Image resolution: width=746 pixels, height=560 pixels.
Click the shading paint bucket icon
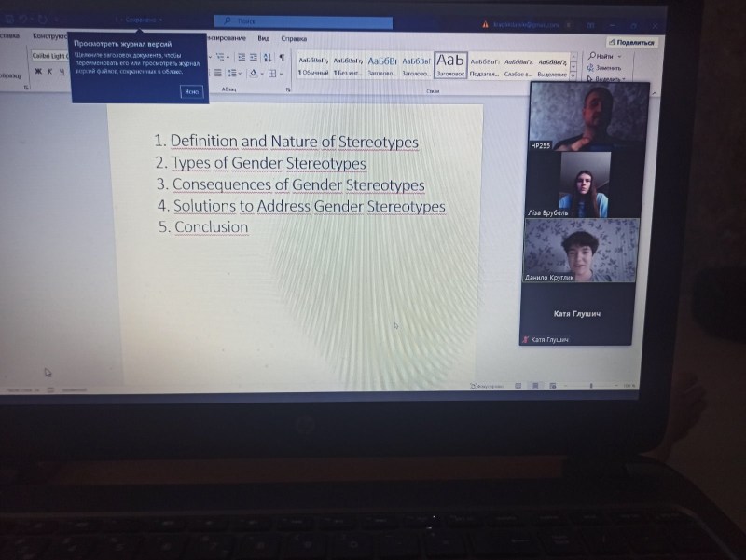click(253, 74)
